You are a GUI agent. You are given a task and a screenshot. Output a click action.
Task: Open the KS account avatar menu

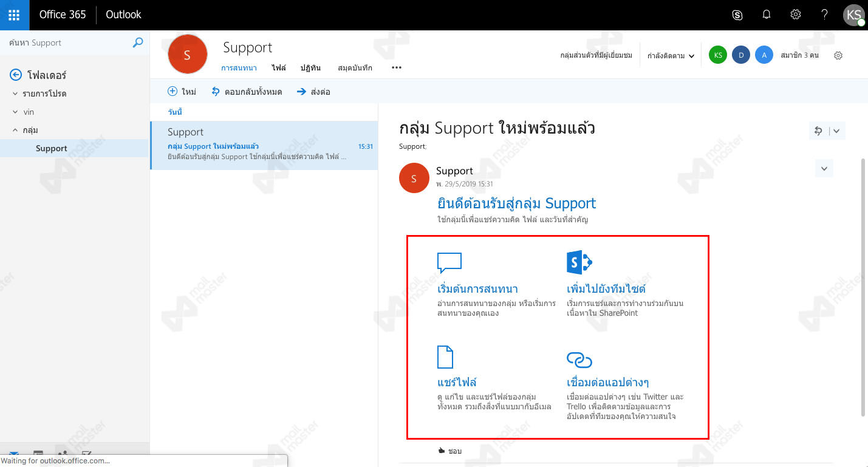[x=854, y=15]
